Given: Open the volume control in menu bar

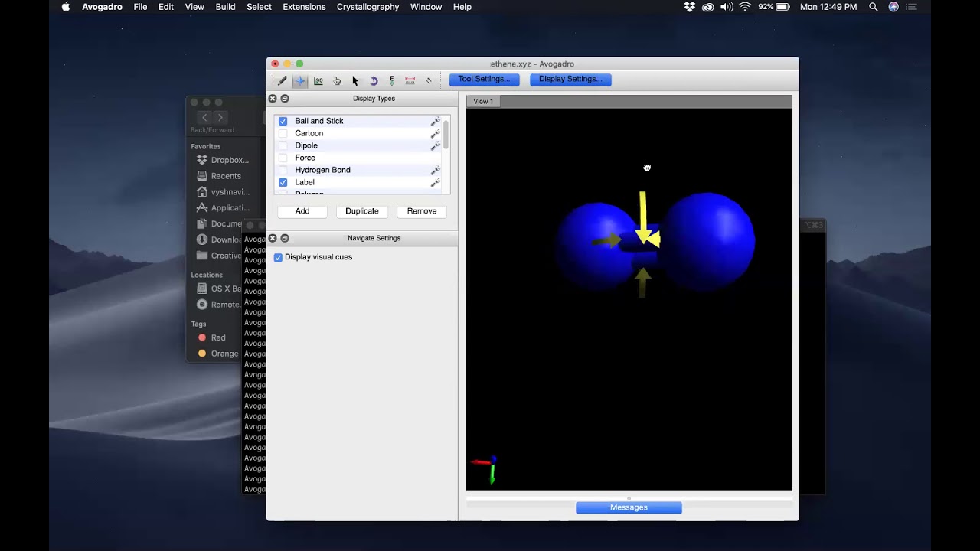Looking at the screenshot, I should coord(727,7).
